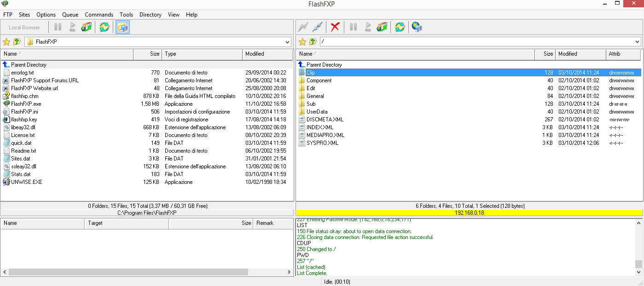Select FlashFXP.exe in local list
The height and width of the screenshot is (286, 644).
[26, 104]
